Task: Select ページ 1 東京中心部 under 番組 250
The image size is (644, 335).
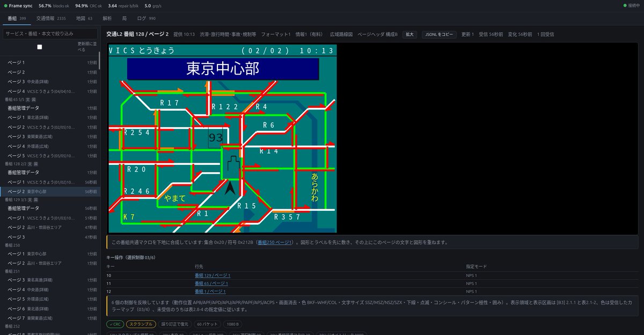Action: tap(49, 253)
